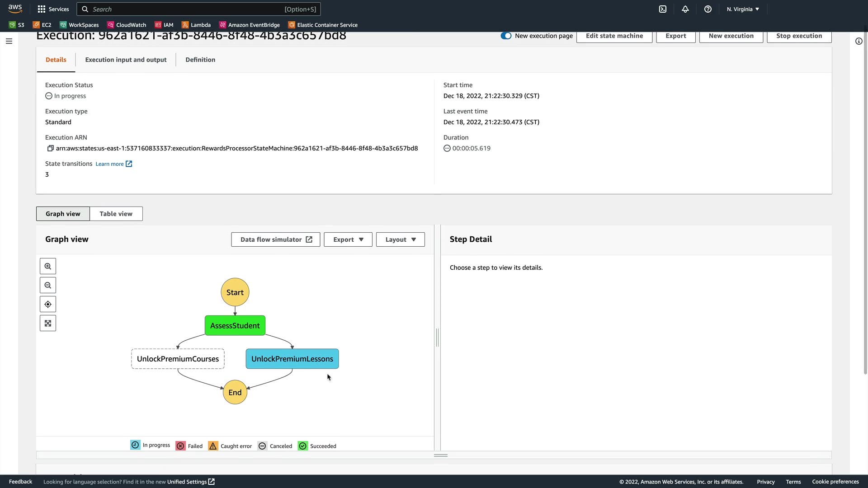Image resolution: width=868 pixels, height=488 pixels.
Task: Open the Layout dropdown
Action: 400,239
